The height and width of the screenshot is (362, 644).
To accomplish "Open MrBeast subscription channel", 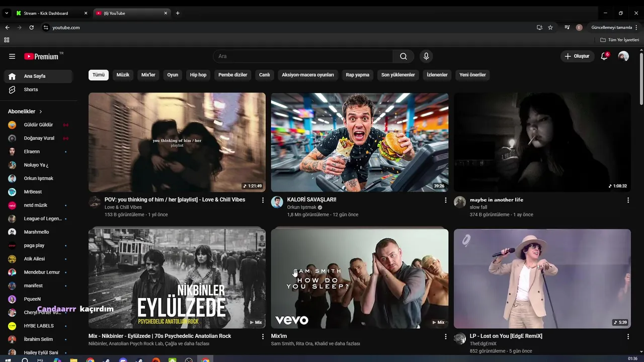I will point(39,192).
